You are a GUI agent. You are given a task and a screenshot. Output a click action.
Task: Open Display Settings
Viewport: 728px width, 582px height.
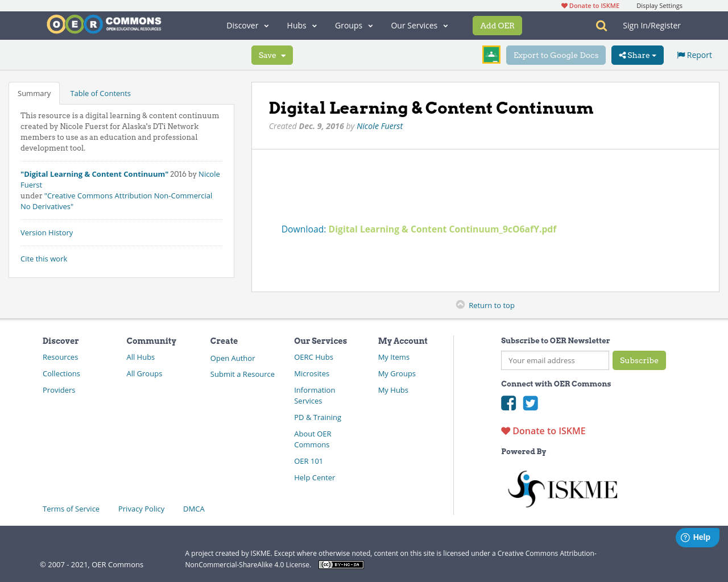click(x=659, y=5)
